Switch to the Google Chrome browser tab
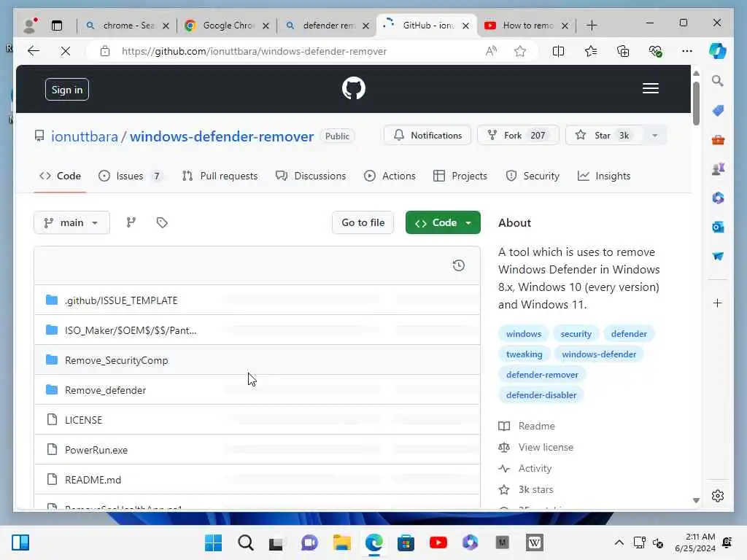Image resolution: width=747 pixels, height=560 pixels. pos(227,26)
